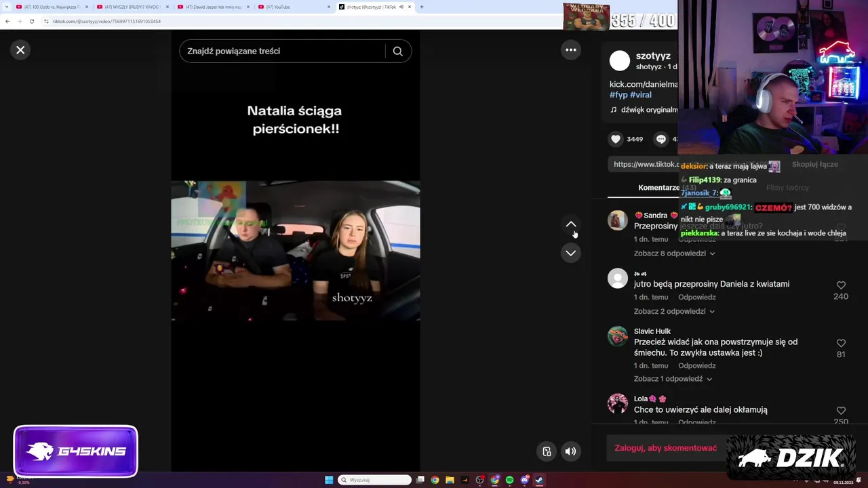Open szotyyz profile avatar
This screenshot has width=868, height=488.
[x=620, y=61]
